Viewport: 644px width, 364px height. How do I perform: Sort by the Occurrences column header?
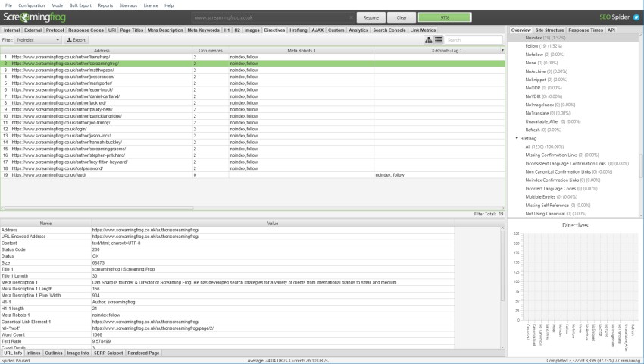coord(211,50)
